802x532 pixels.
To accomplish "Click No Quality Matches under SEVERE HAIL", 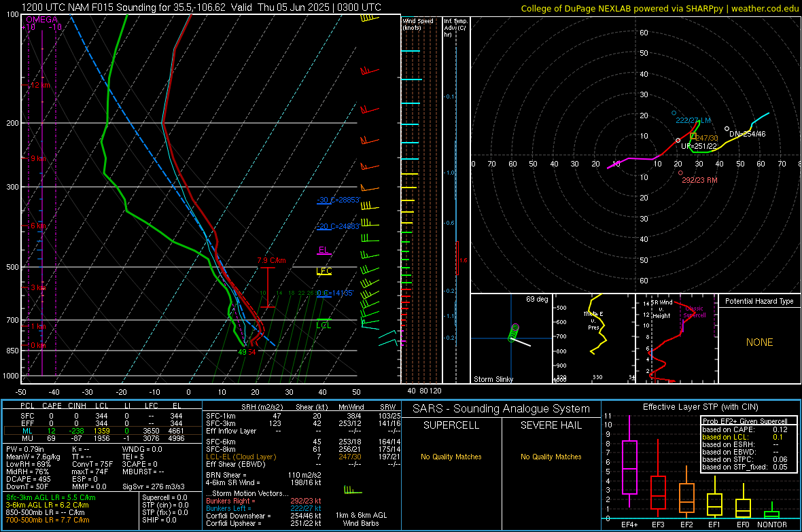I will pos(551,457).
